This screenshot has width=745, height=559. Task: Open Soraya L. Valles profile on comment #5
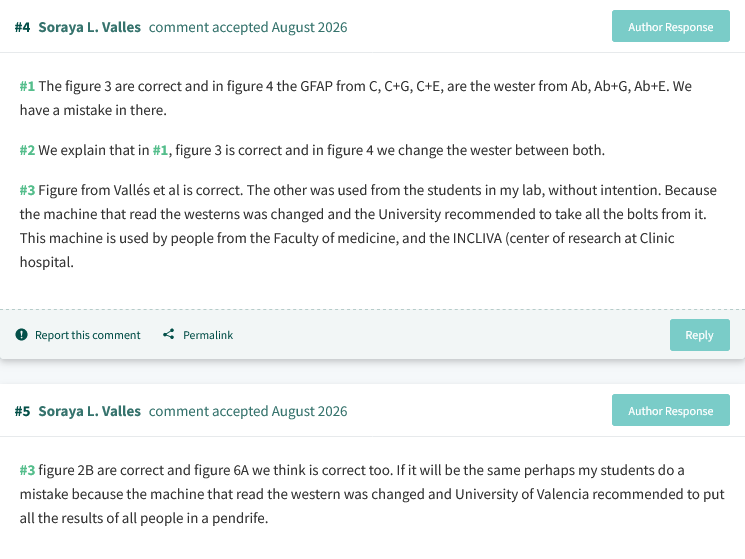point(89,411)
